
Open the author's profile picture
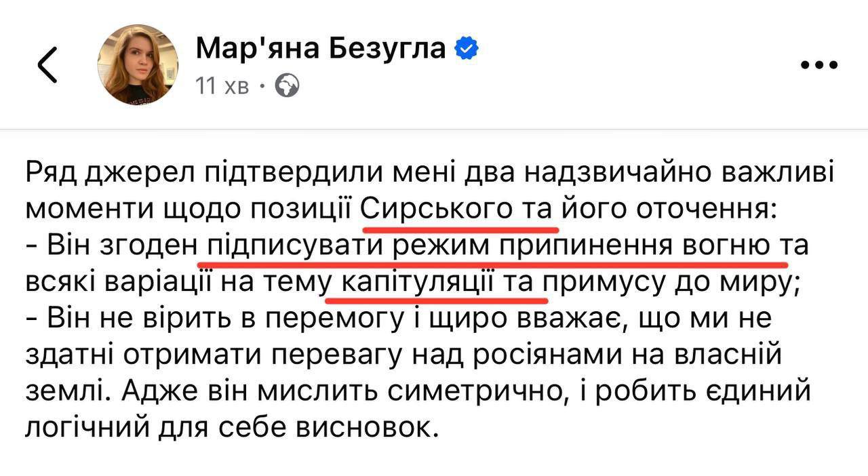[138, 64]
